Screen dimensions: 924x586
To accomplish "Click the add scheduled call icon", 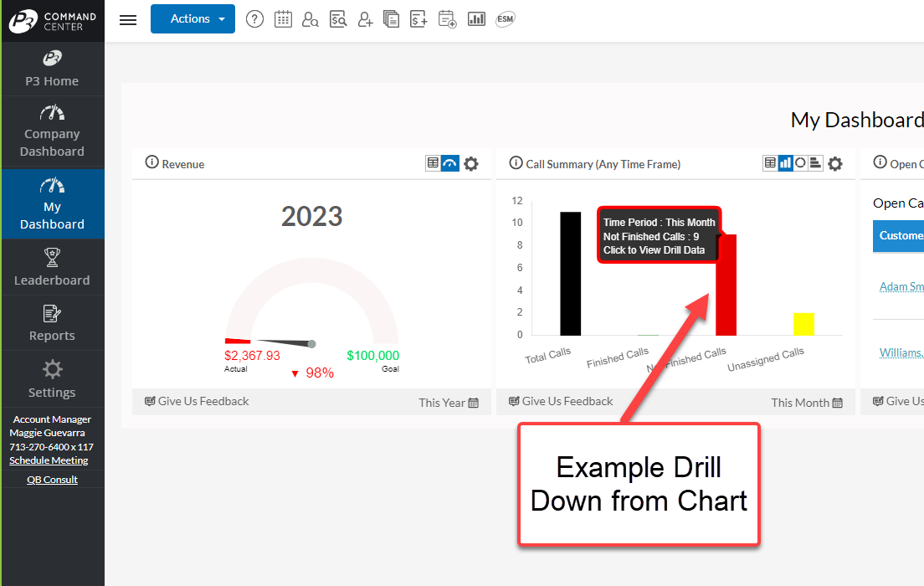I will (447, 19).
